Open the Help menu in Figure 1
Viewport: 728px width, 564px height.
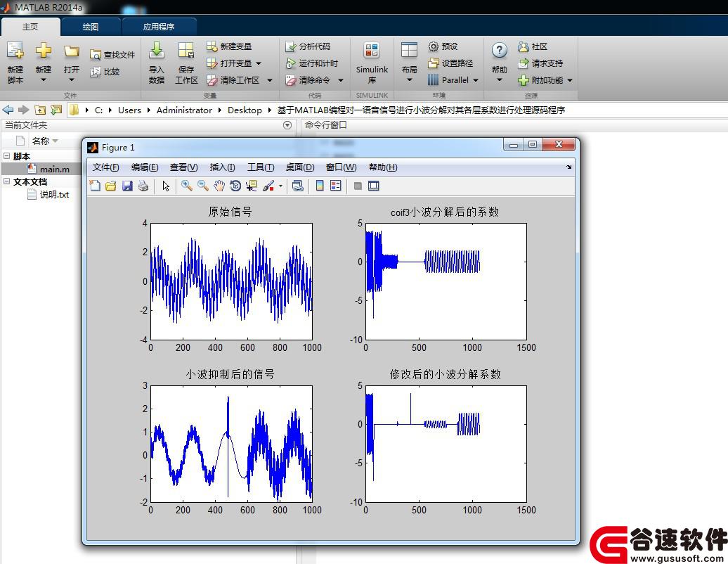coord(383,167)
